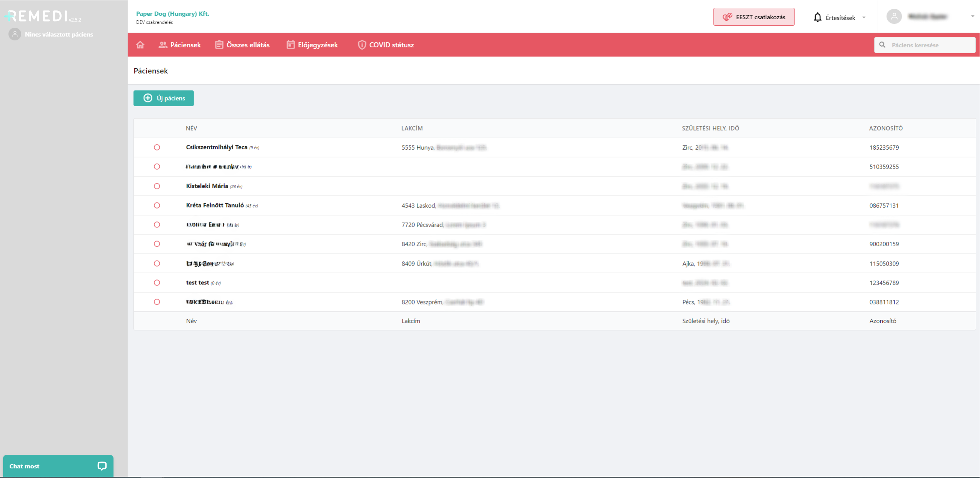The image size is (980, 478).
Task: Go to the home icon
Action: (x=140, y=45)
